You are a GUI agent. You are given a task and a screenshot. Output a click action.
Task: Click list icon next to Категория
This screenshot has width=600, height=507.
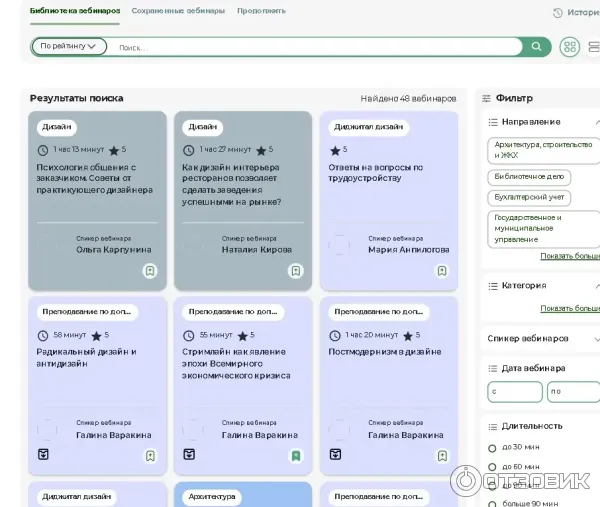[493, 286]
